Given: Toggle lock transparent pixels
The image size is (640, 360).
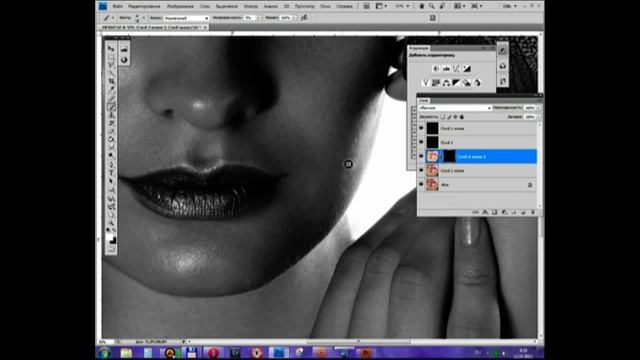Looking at the screenshot, I should click(x=443, y=117).
